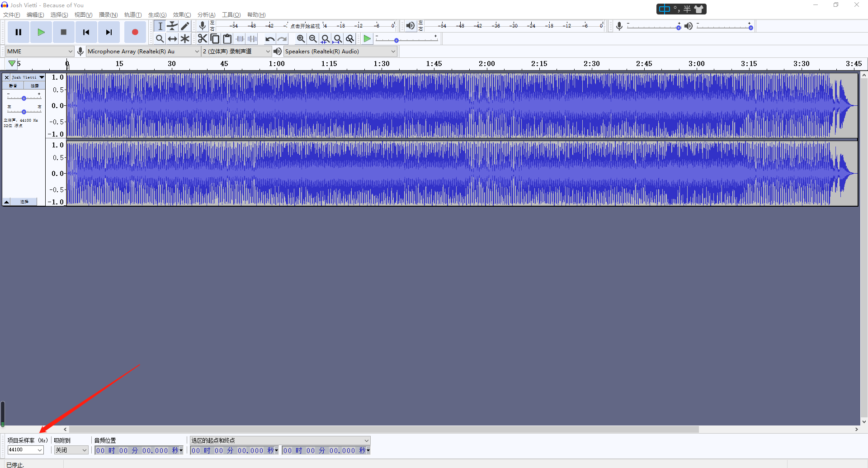Start recording with the red Record button
This screenshot has height=468, width=868.
[x=135, y=32]
